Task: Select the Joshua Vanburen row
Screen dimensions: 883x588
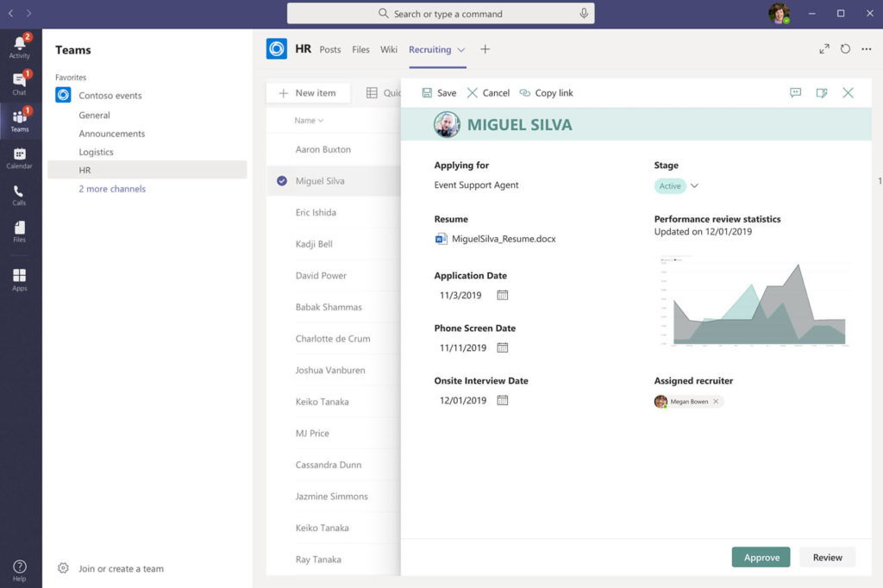Action: click(334, 370)
